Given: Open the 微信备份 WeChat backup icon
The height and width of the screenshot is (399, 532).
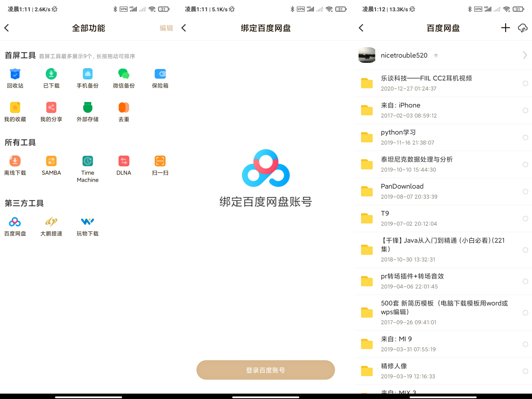Looking at the screenshot, I should (124, 74).
